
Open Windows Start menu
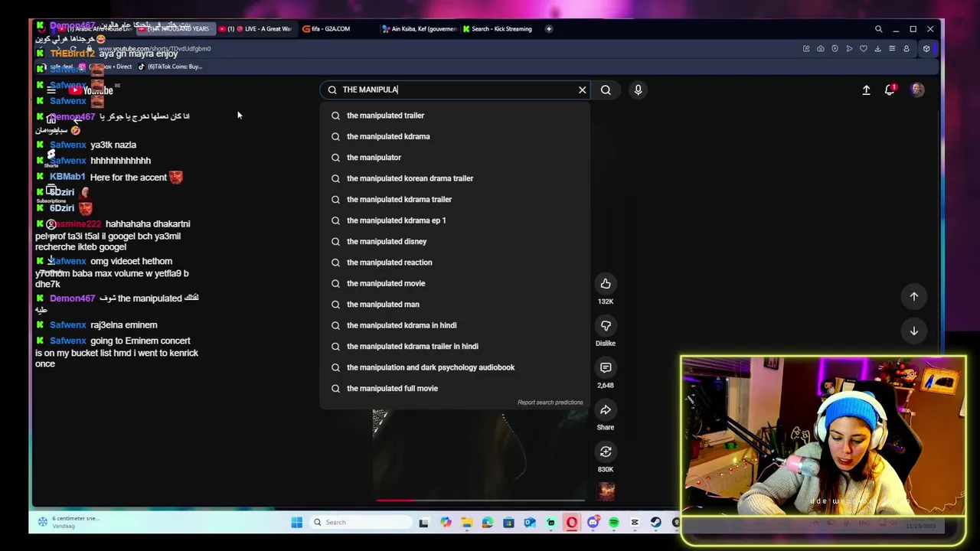pyautogui.click(x=296, y=523)
